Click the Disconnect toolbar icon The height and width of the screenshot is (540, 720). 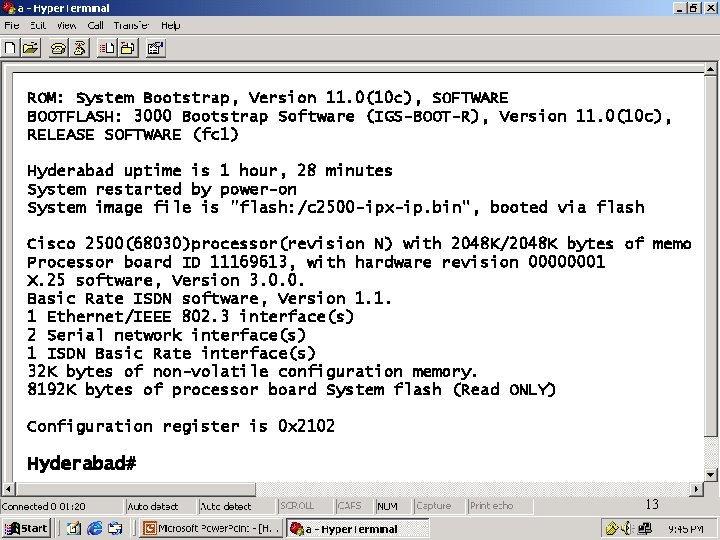(x=80, y=48)
